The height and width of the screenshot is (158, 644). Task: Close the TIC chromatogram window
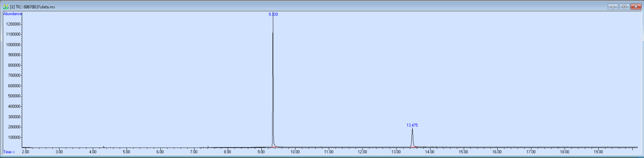(x=636, y=7)
